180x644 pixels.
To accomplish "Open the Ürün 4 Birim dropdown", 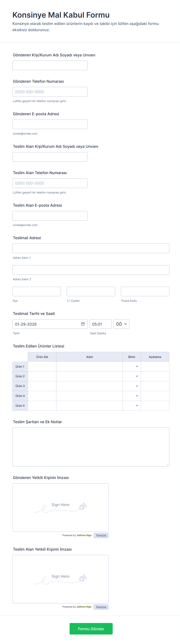I will [132, 396].
